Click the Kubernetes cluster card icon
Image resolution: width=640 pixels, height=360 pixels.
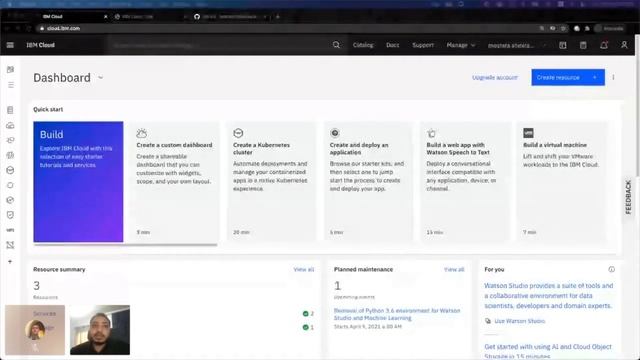[238, 133]
